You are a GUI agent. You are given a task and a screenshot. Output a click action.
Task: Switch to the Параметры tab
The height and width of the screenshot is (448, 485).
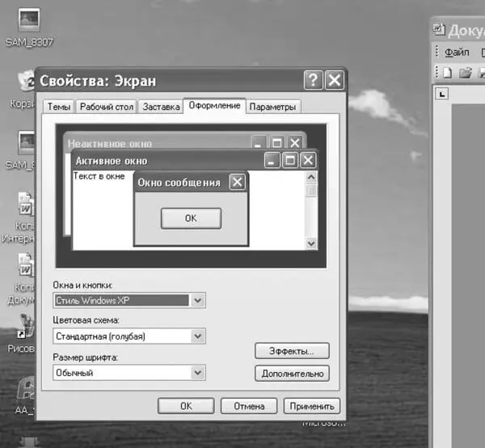272,107
